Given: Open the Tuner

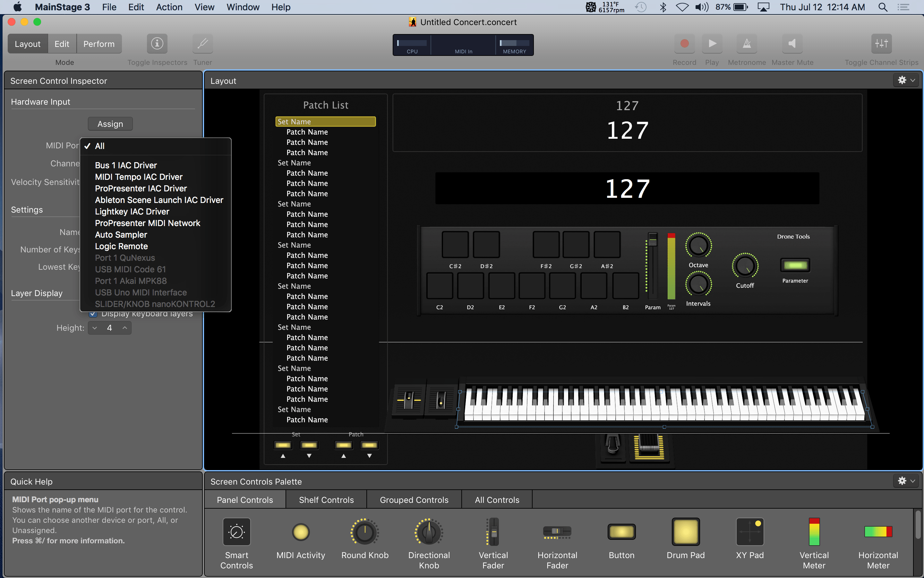Looking at the screenshot, I should (x=202, y=44).
